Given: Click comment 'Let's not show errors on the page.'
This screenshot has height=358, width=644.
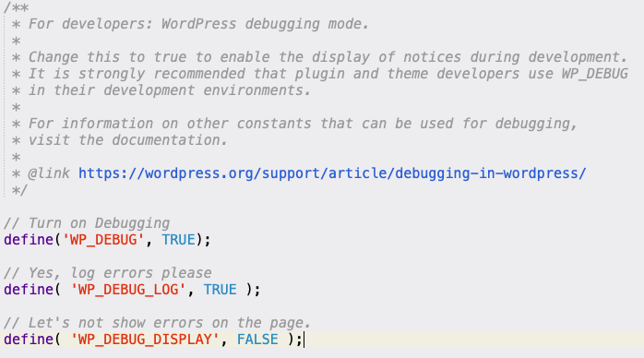Looking at the screenshot, I should click(157, 323).
